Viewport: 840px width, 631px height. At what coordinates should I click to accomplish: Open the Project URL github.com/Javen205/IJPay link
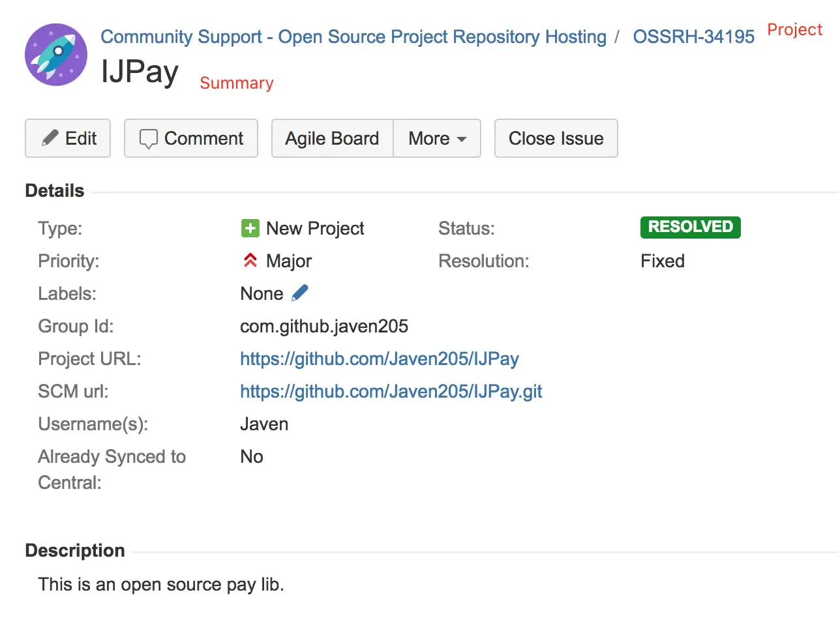pyautogui.click(x=380, y=359)
